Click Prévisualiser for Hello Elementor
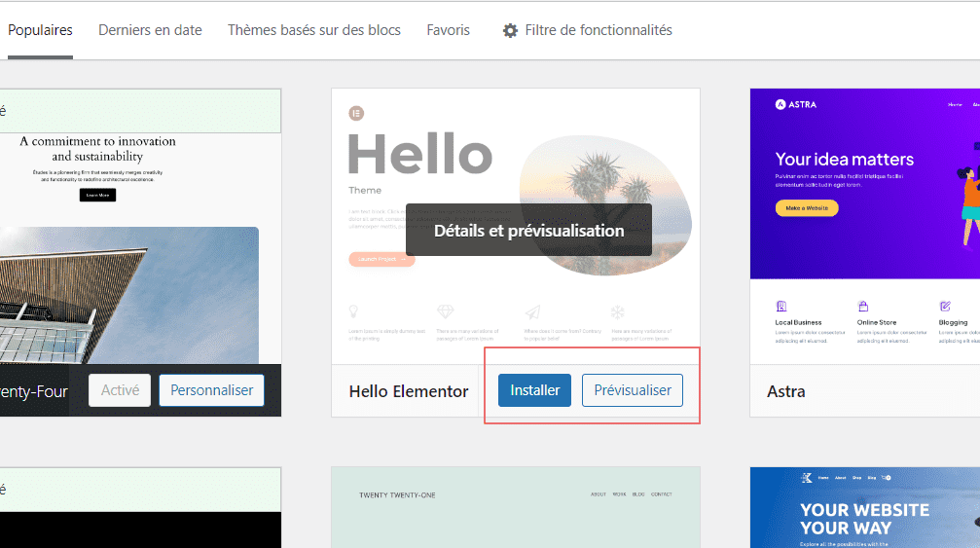 633,390
